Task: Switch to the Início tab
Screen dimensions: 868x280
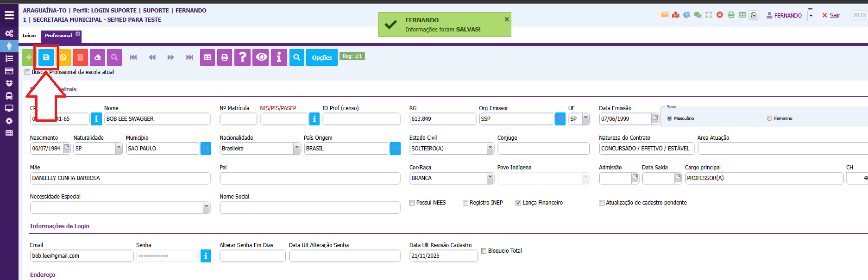Action: pos(29,36)
